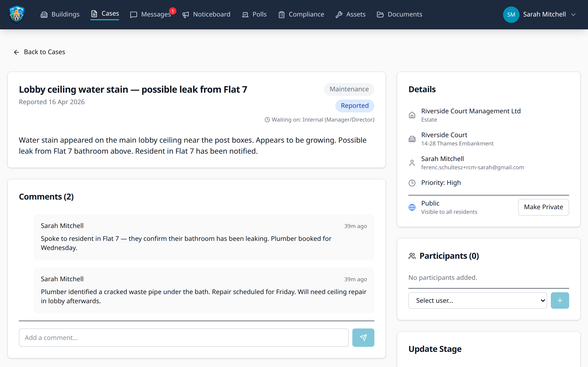Image resolution: width=588 pixels, height=367 pixels.
Task: Click the app shield logo icon
Action: [17, 14]
